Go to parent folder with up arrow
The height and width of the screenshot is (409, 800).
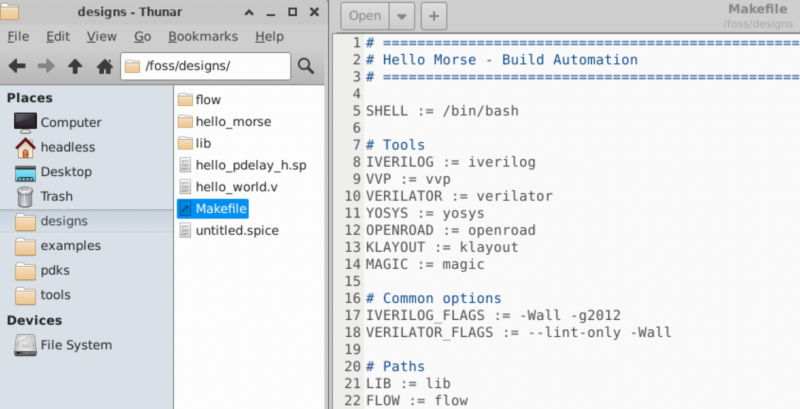pos(75,66)
